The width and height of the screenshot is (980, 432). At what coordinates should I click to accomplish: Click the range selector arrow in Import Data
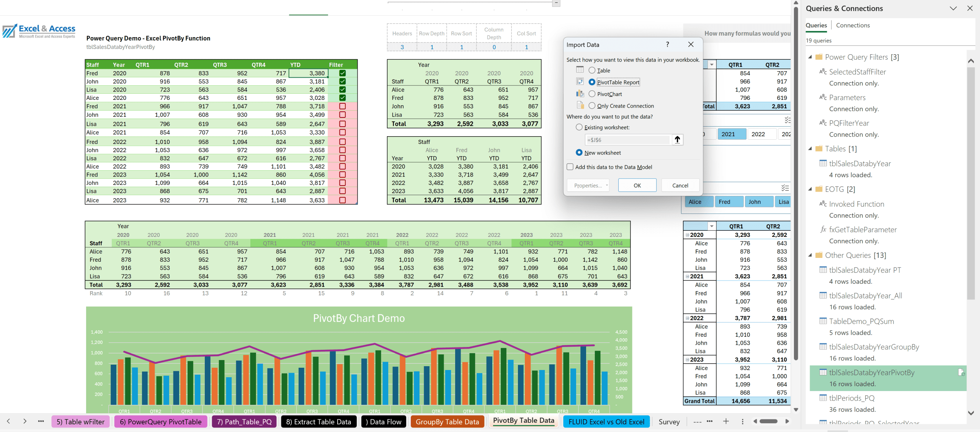pos(677,140)
